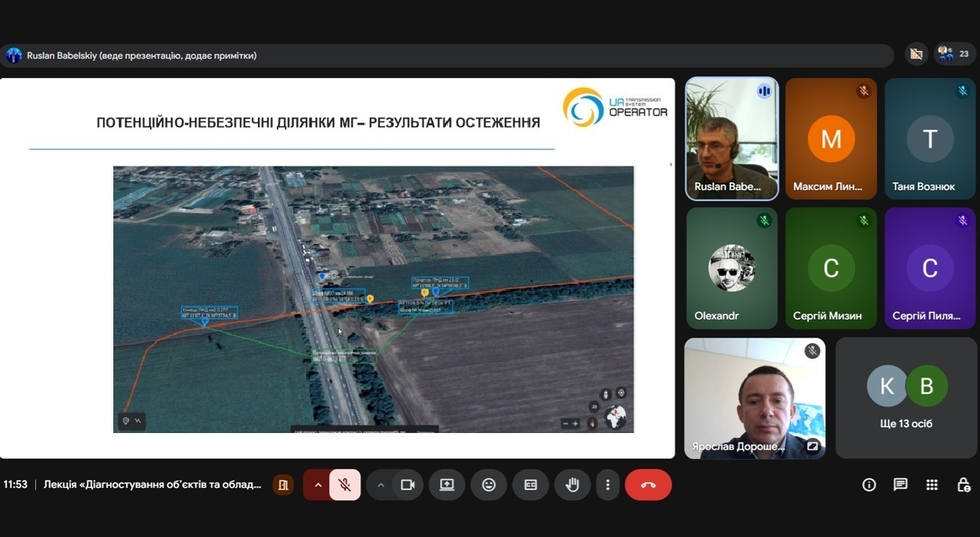Click the 11:53 clock in the bottom bar
Image resolution: width=980 pixels, height=537 pixels.
[x=16, y=485]
